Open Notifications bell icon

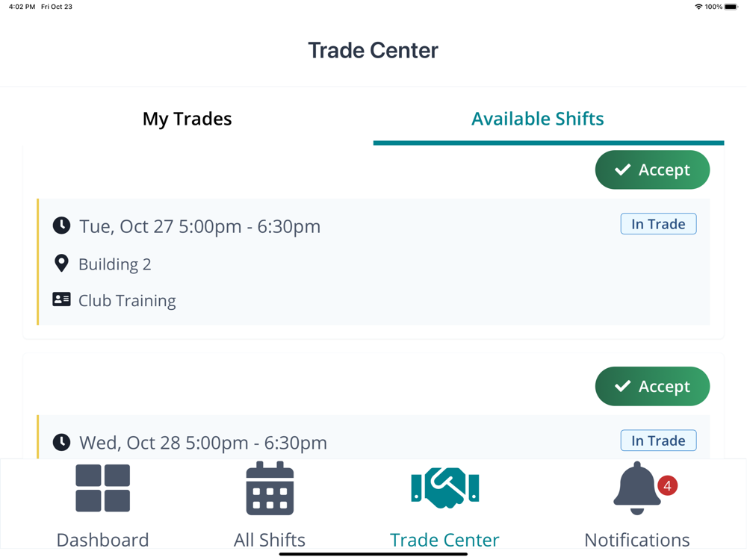point(636,488)
